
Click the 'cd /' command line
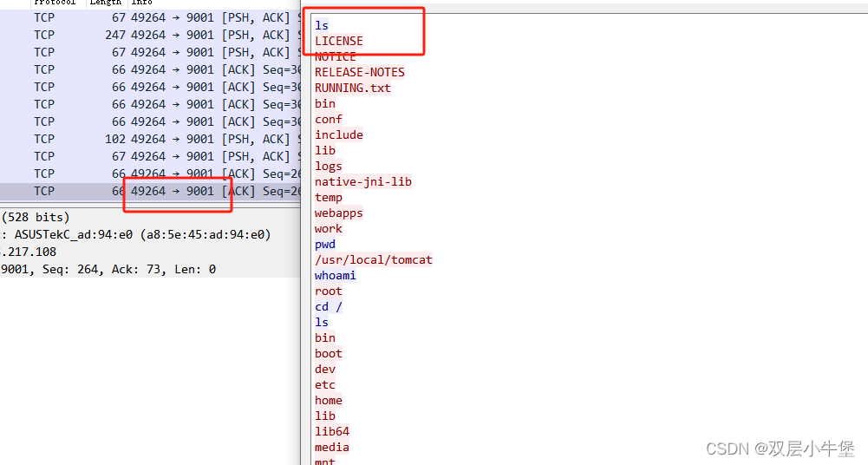click(x=329, y=307)
